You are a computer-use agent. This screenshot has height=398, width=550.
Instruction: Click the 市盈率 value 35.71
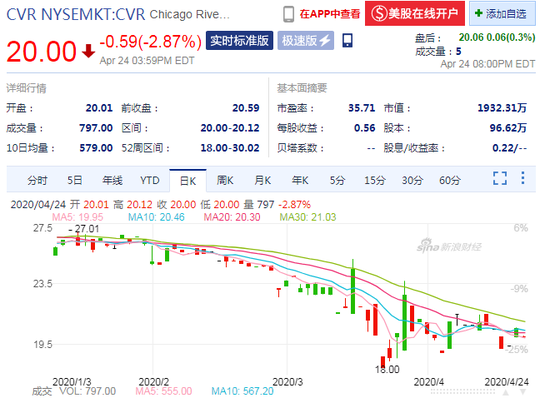point(362,108)
